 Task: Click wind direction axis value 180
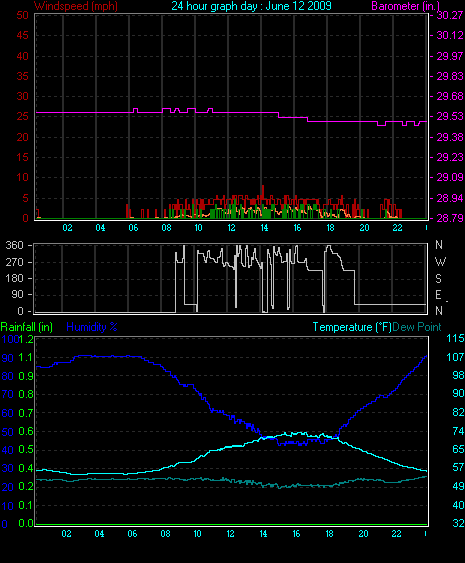[x=14, y=278]
